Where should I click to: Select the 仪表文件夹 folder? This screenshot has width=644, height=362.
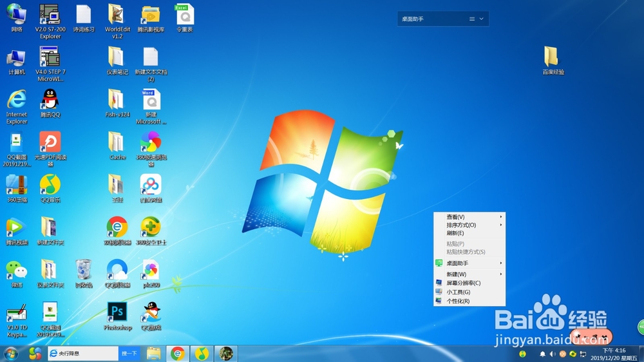click(x=50, y=274)
